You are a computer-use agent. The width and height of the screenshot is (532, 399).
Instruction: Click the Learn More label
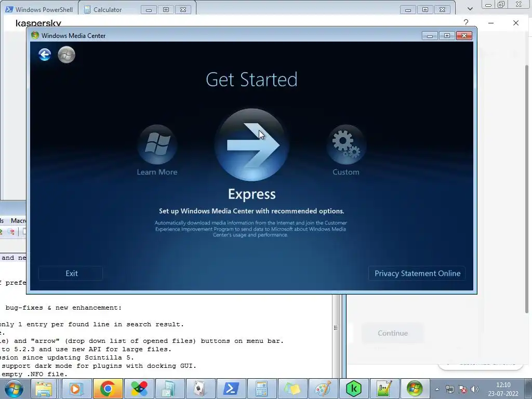point(157,172)
